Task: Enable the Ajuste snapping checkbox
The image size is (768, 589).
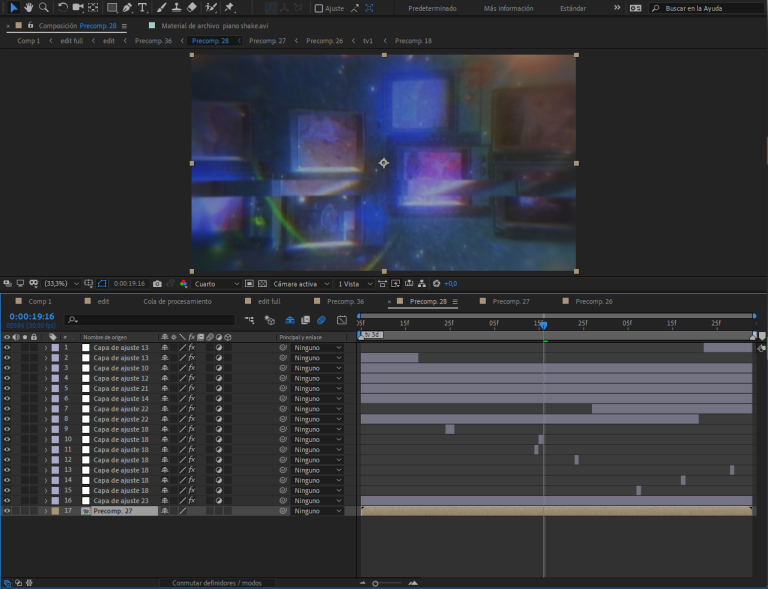Action: (319, 8)
